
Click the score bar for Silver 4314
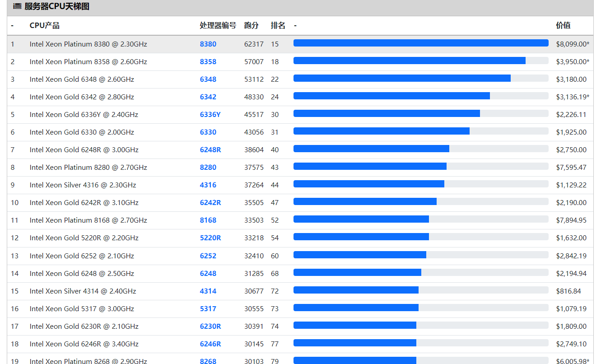point(421,290)
